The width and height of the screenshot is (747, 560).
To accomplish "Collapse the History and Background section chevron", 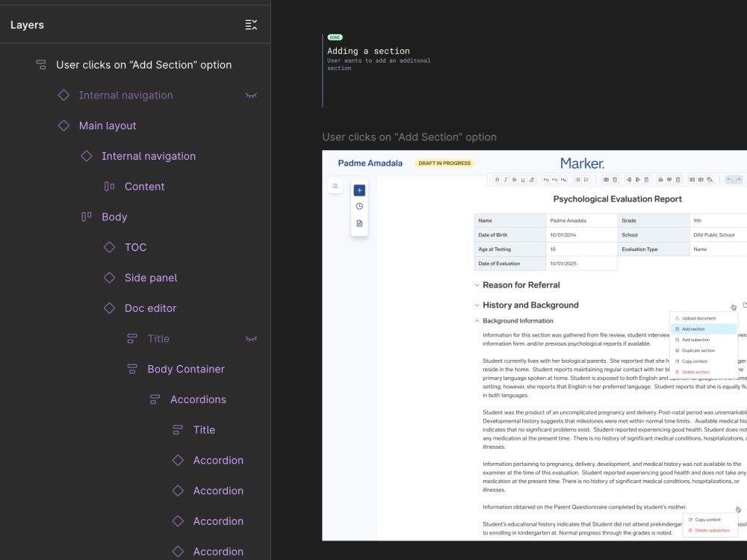I will coord(477,305).
